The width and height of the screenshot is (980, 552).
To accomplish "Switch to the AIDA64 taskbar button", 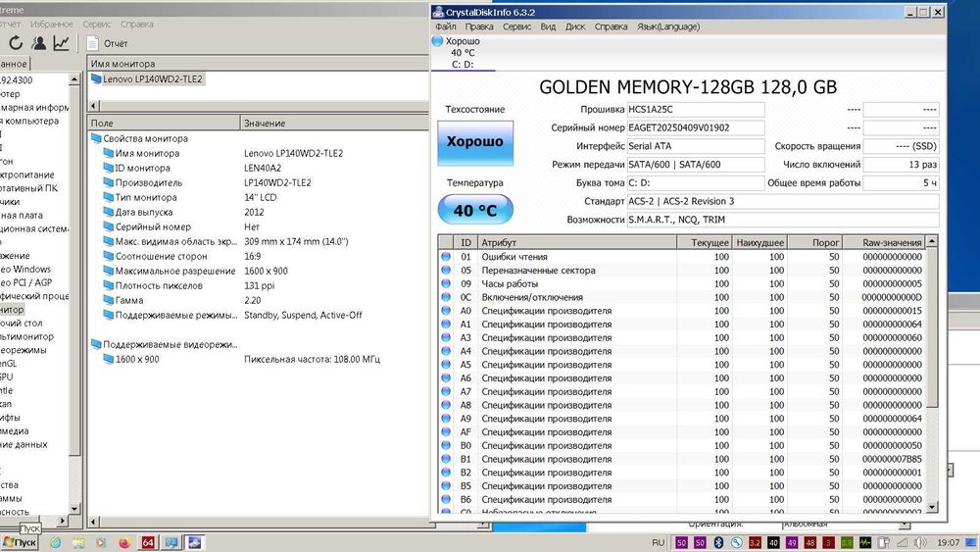I will point(148,542).
